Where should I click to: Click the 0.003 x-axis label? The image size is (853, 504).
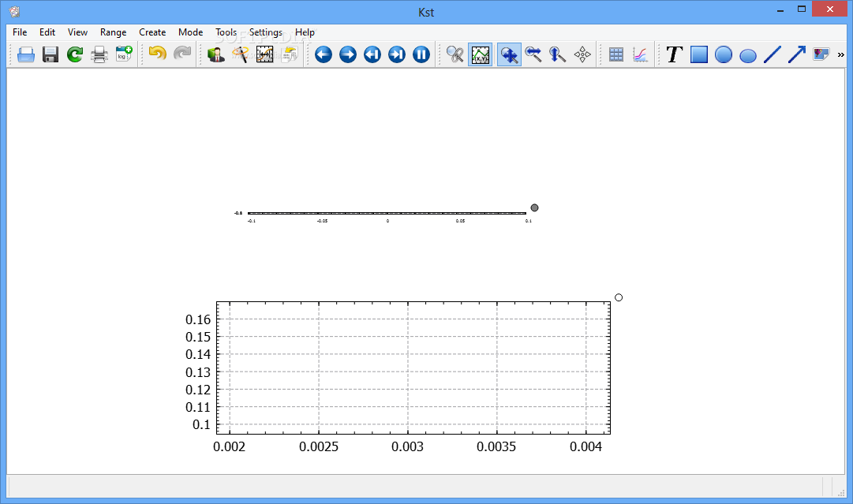point(407,446)
